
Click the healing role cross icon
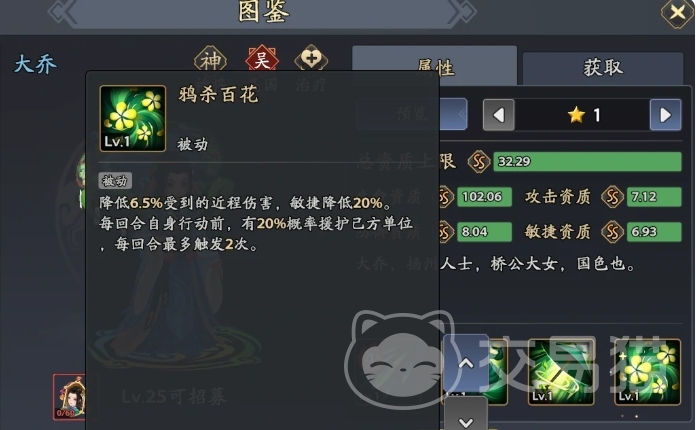pos(311,58)
